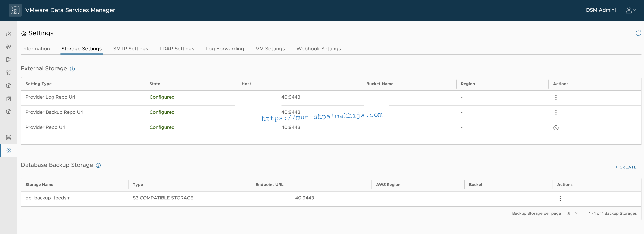Click the Setting Type column header

point(39,84)
